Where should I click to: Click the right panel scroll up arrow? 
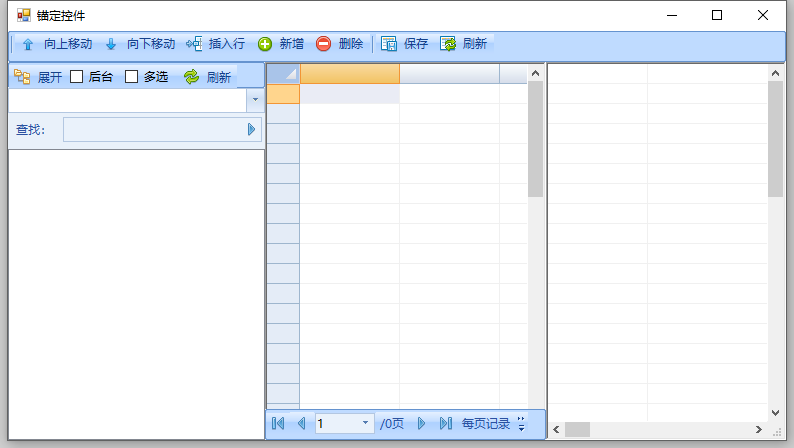click(775, 73)
